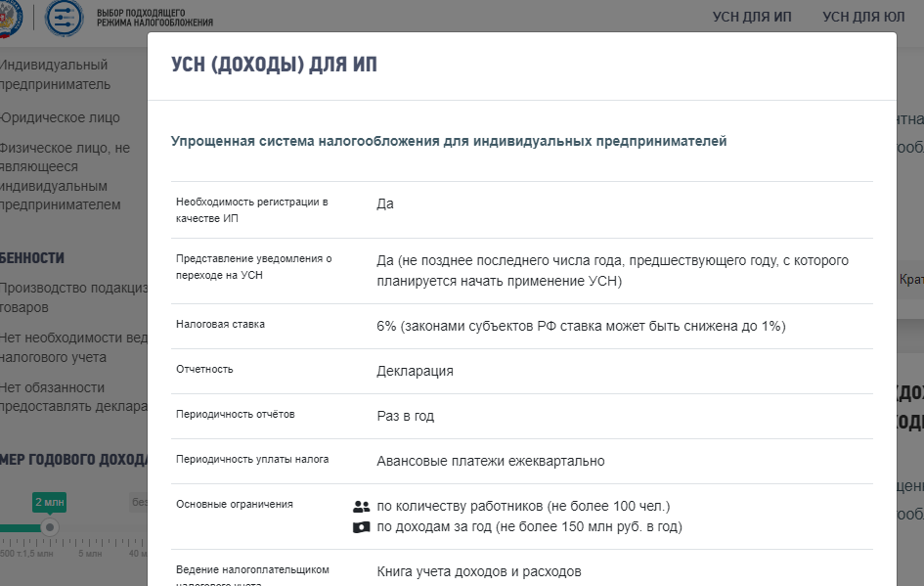Click the Да value for IP registration
Screen dimensions: 924x586
click(385, 203)
